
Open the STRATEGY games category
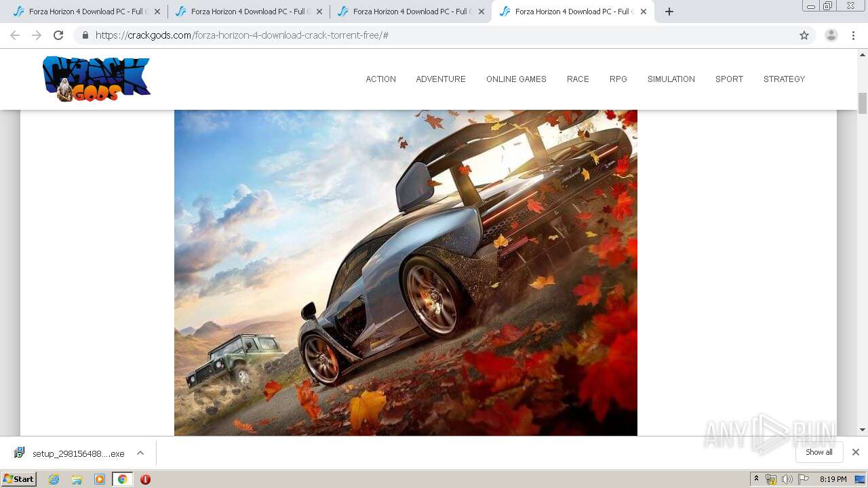click(x=784, y=79)
